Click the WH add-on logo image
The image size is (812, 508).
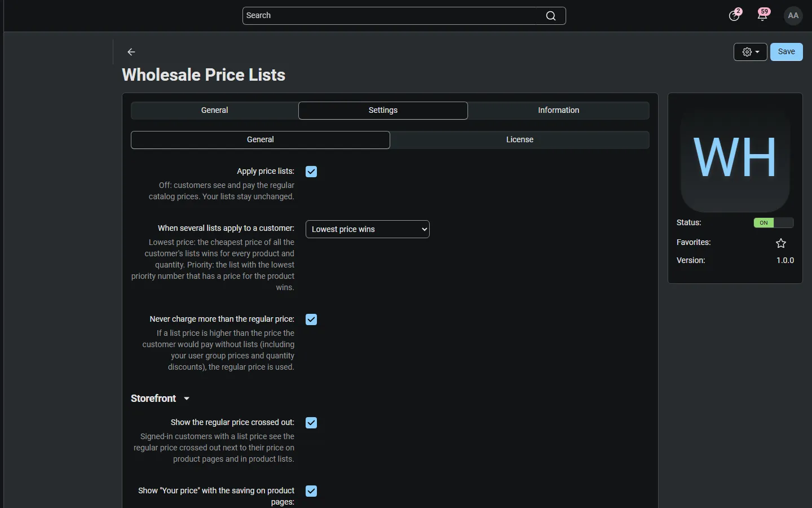pos(735,158)
